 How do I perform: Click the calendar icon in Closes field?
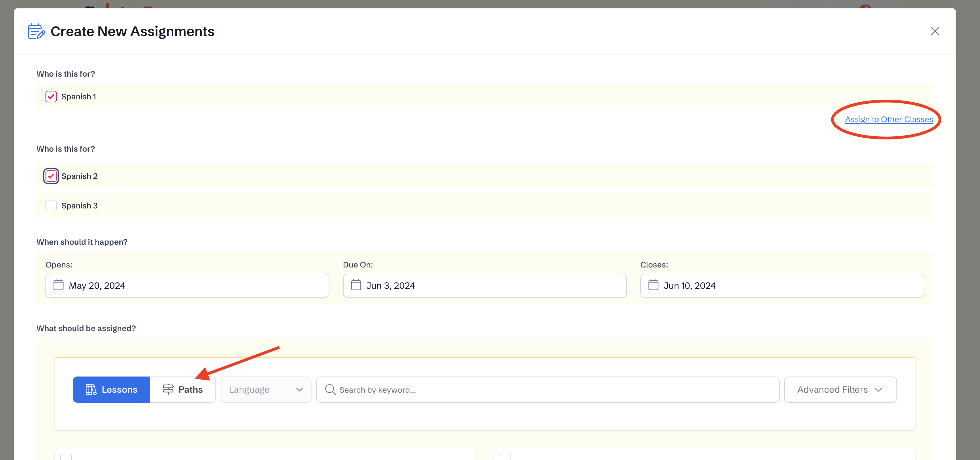coord(653,285)
